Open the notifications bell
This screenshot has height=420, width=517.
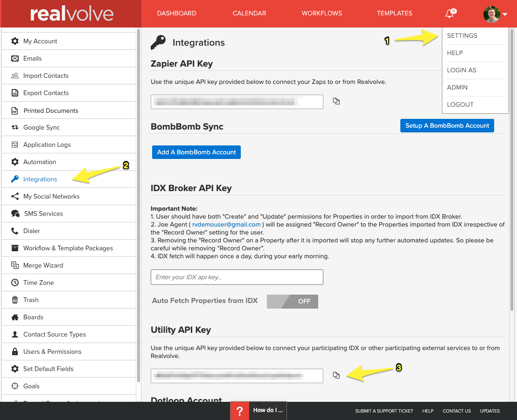(450, 13)
